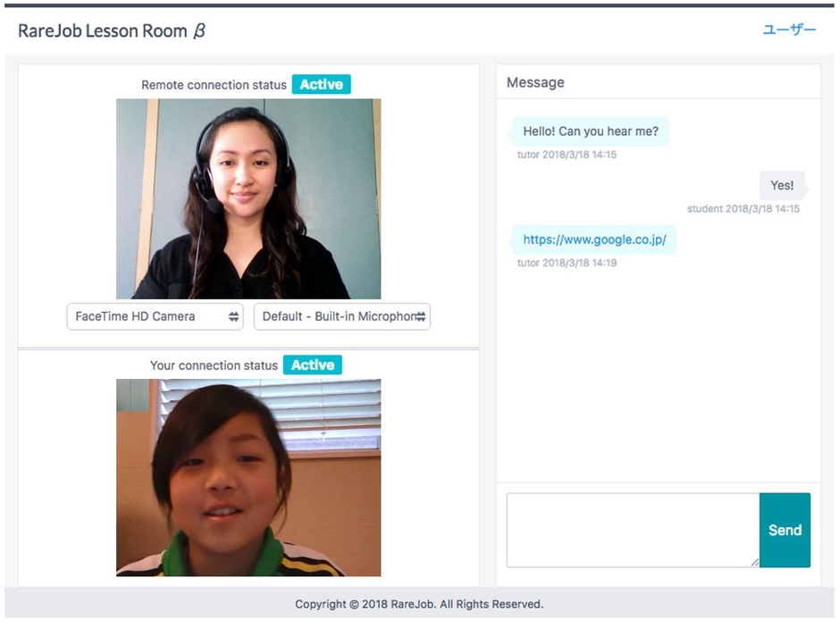
Task: Click the ユーザー link in header
Action: pyautogui.click(x=789, y=29)
